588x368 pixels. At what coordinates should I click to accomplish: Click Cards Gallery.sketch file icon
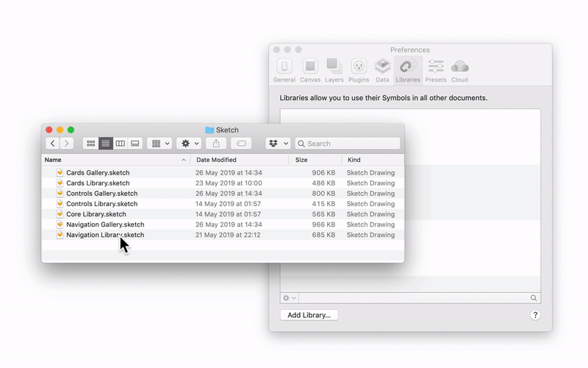coord(60,172)
